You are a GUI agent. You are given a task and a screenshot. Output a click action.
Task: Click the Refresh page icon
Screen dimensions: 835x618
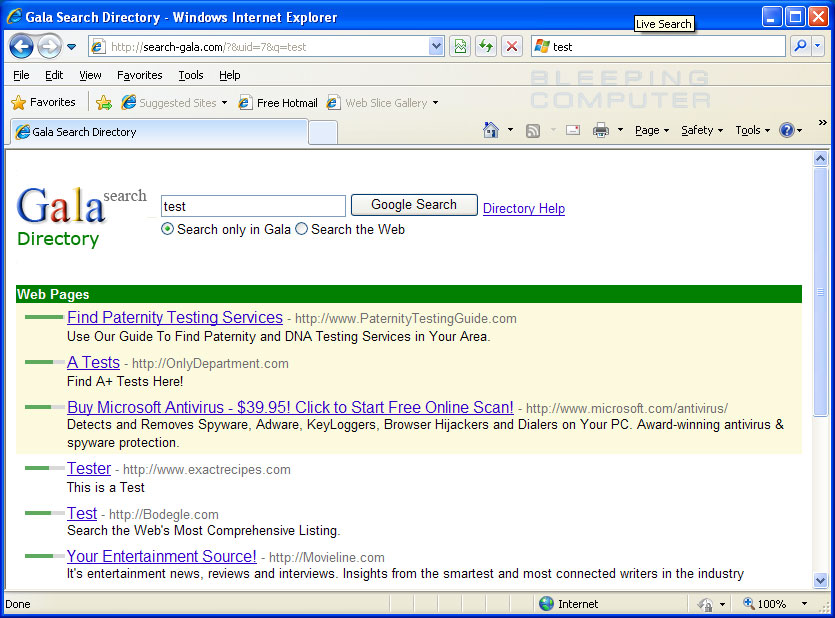tap(486, 46)
